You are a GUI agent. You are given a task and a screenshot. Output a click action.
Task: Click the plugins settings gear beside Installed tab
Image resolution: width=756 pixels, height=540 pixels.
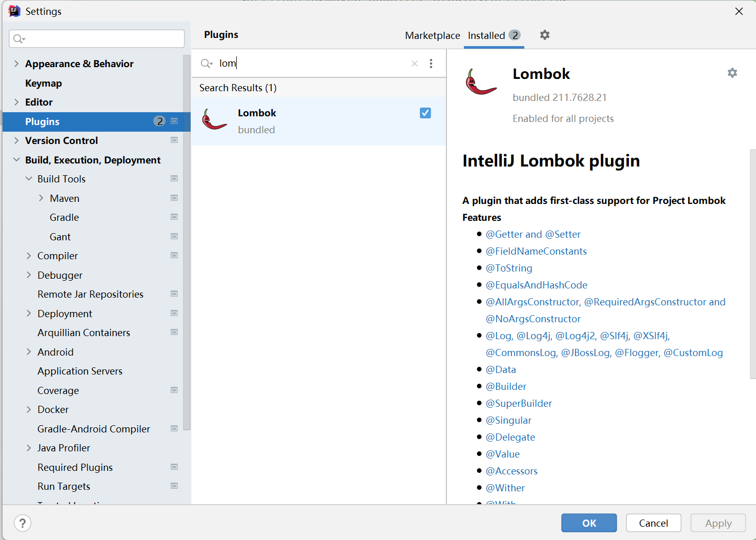pos(545,35)
